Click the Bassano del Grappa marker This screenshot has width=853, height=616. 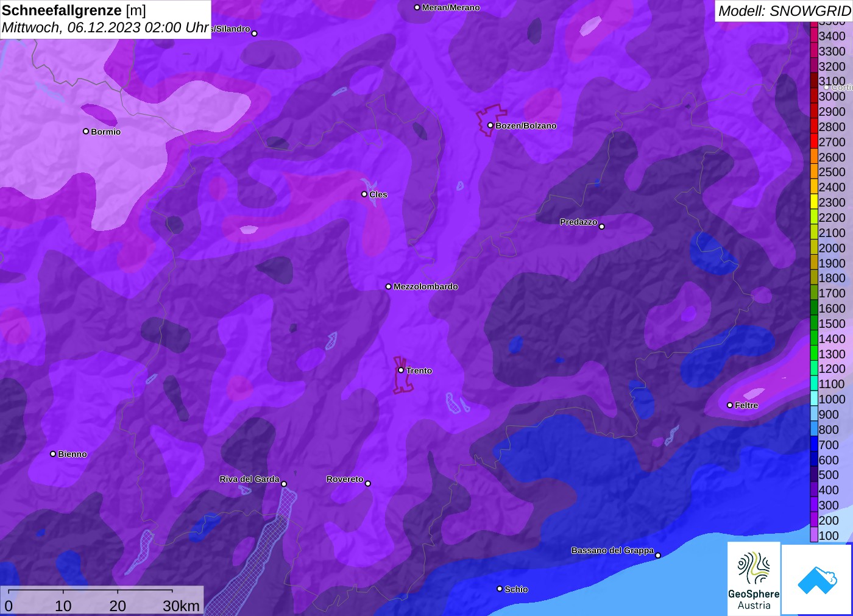(x=658, y=555)
